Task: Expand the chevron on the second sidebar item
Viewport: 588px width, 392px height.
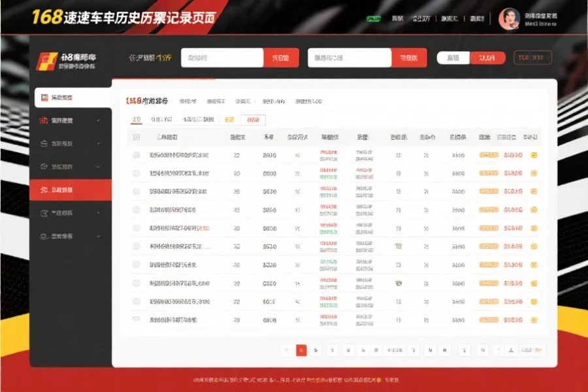Action: [x=98, y=120]
